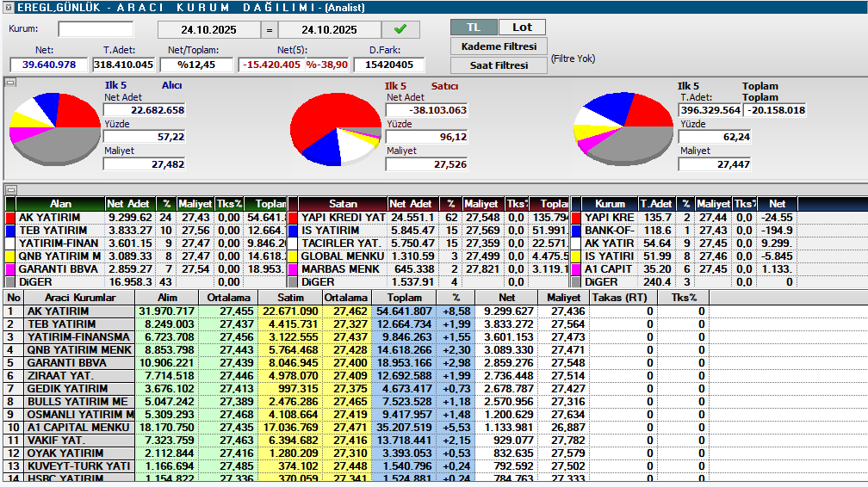Click the green checkmark apply icon
Screen dimensions: 868x487
tap(400, 29)
